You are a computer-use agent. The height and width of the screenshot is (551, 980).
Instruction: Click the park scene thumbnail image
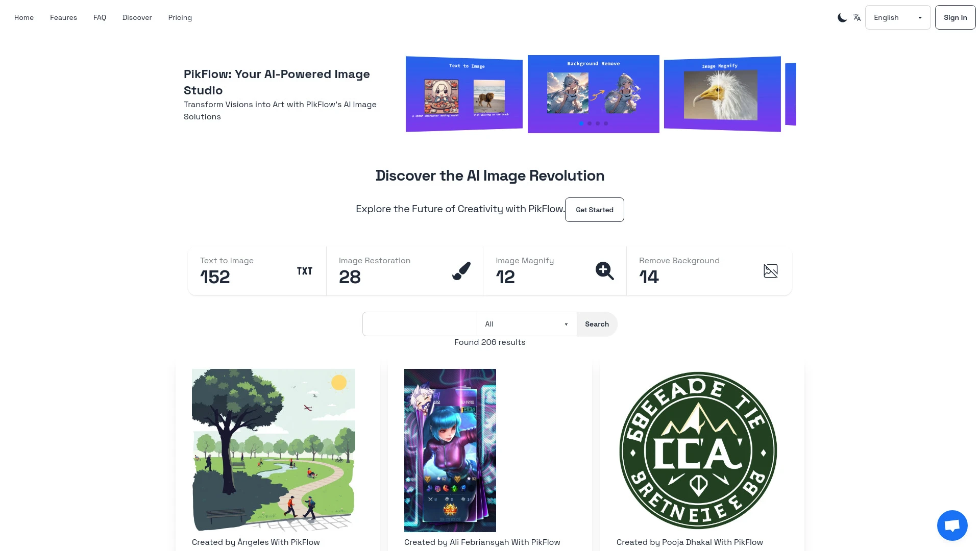(x=273, y=450)
